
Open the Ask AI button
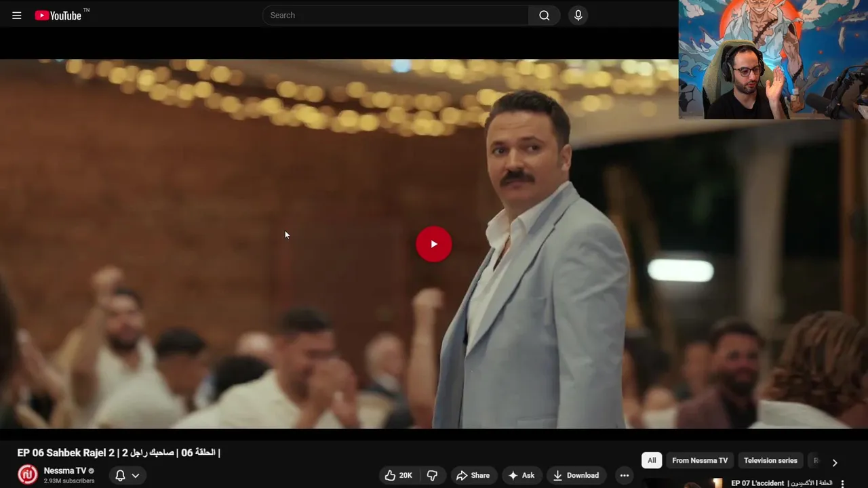click(521, 475)
